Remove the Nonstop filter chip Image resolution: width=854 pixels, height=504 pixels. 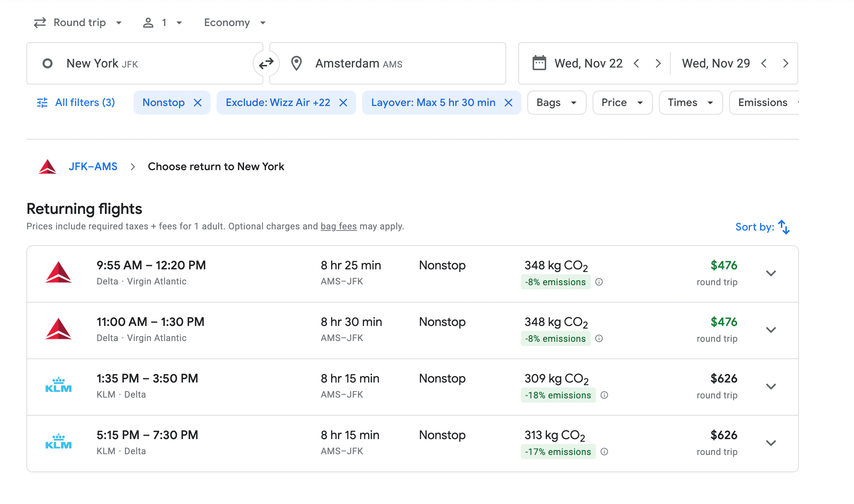click(x=198, y=103)
